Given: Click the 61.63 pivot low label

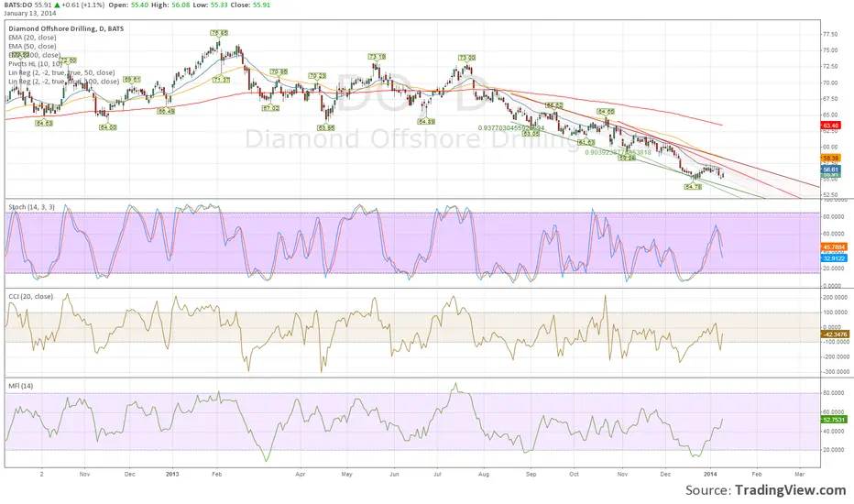Looking at the screenshot, I should (586, 142).
